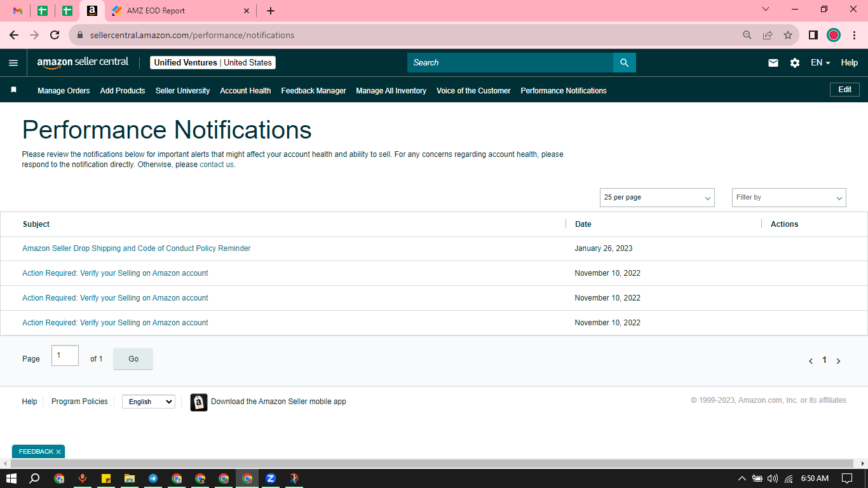Click the footer Help link beside Program Policies
Screen dimensions: 868x488
point(29,402)
